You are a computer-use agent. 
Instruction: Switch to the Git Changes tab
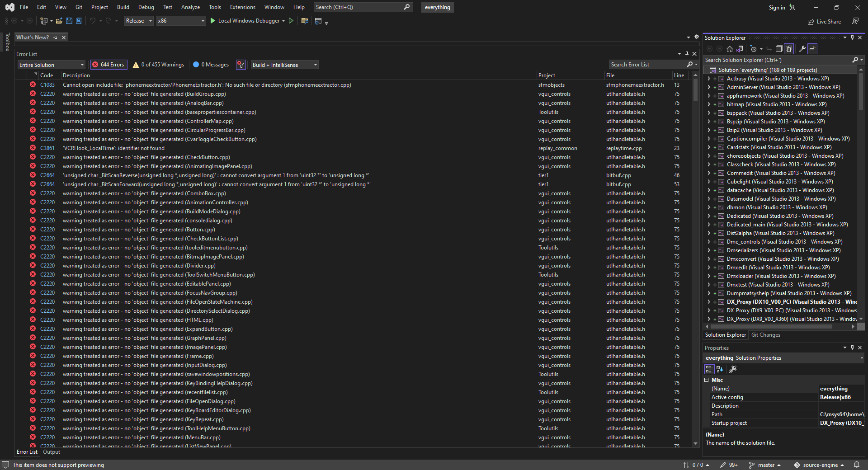tap(765, 334)
